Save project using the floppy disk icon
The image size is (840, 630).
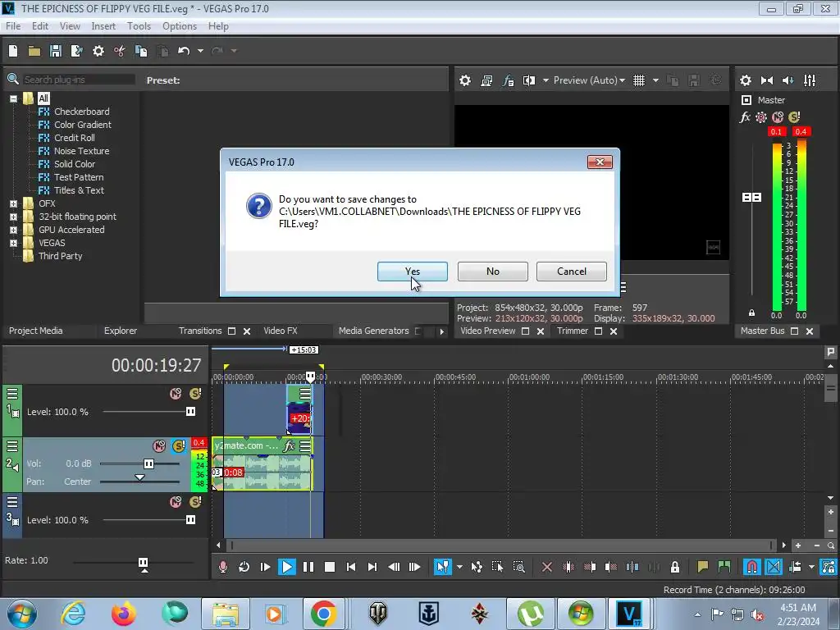coord(55,51)
